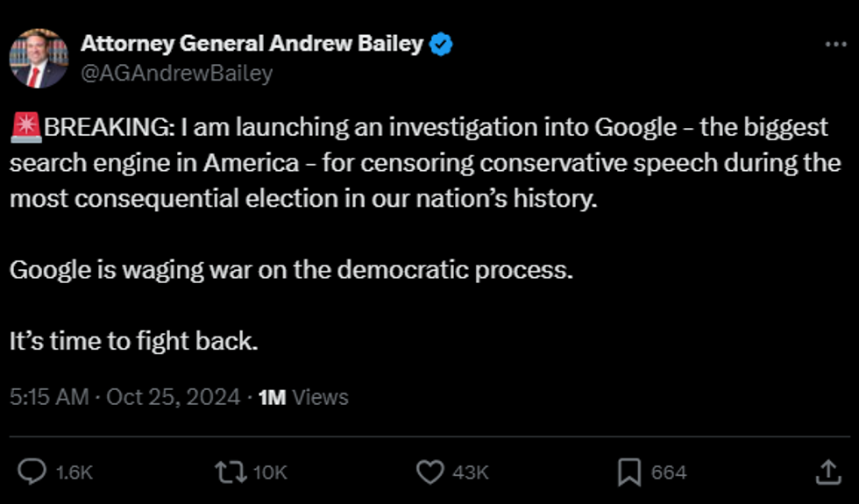This screenshot has width=859, height=504.
Task: Click the line "Google is waging war"
Action: pyautogui.click(x=291, y=269)
